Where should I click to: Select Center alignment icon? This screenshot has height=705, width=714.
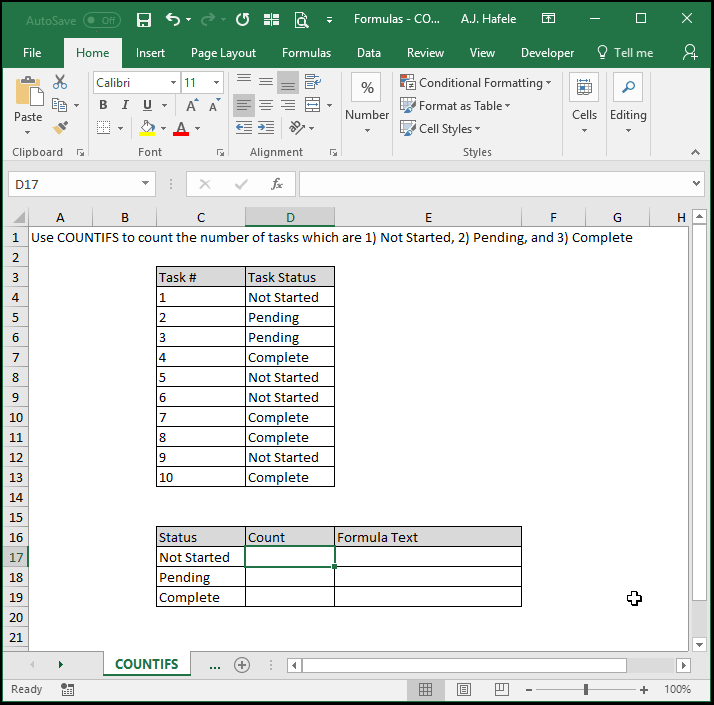[266, 105]
